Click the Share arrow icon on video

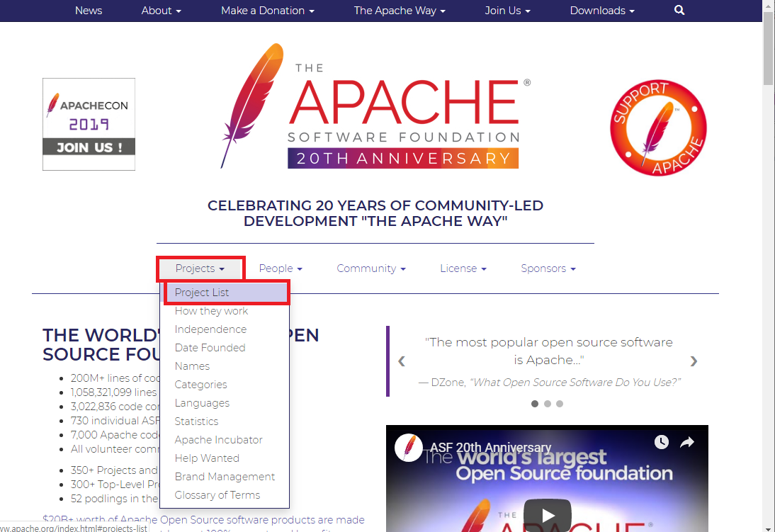[x=687, y=442]
